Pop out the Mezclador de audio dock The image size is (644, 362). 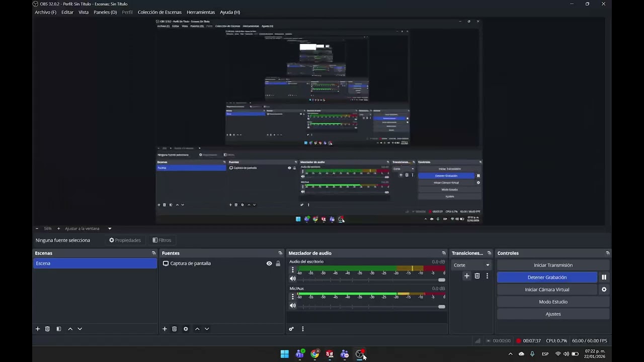point(444,253)
